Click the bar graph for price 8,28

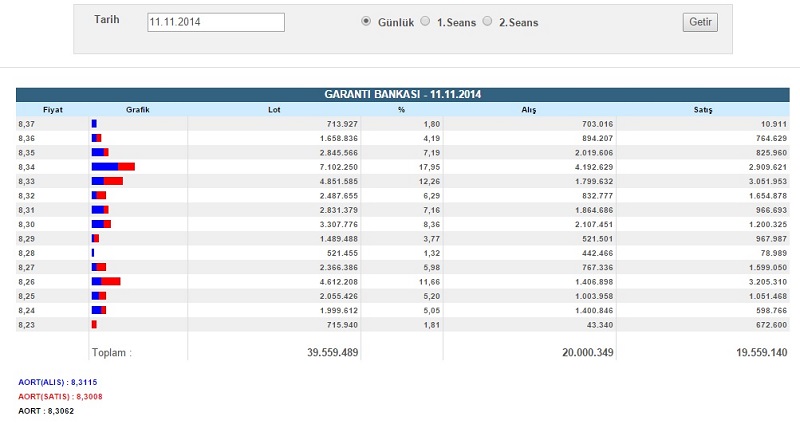point(93,253)
